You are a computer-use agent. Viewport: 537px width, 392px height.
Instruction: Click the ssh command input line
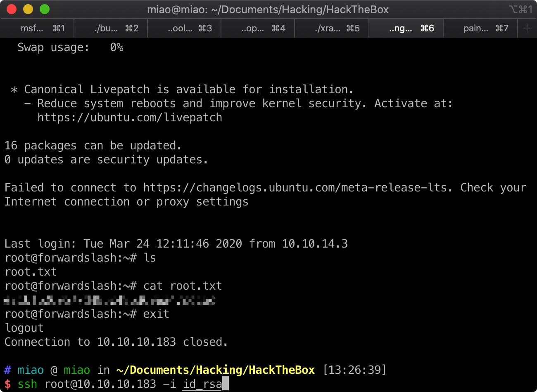[116, 384]
